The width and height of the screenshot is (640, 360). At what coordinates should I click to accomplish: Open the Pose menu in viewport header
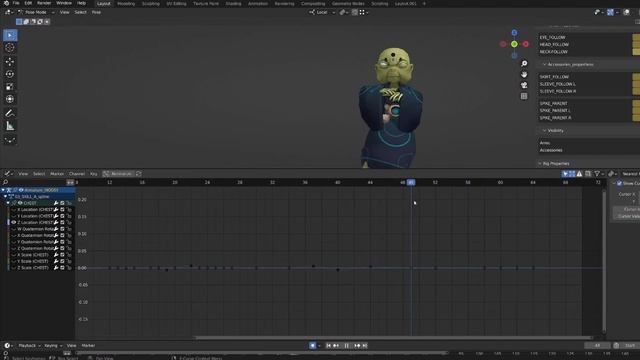coord(96,12)
